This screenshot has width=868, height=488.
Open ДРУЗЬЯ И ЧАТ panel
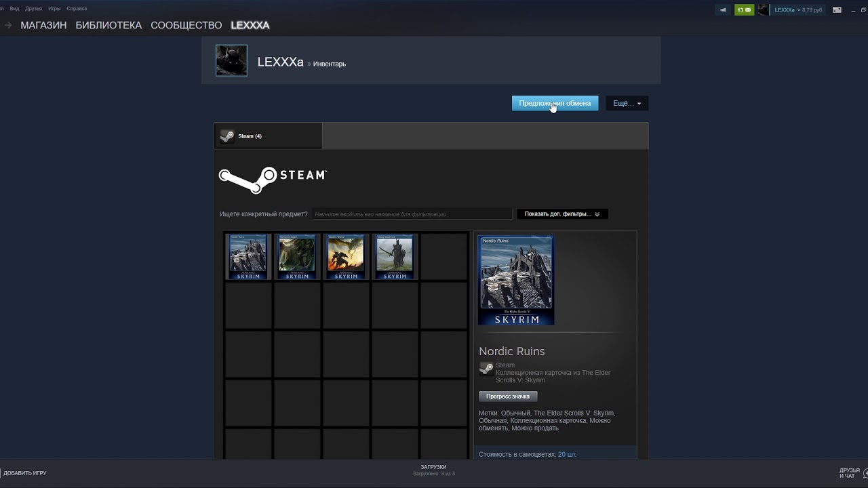851,472
